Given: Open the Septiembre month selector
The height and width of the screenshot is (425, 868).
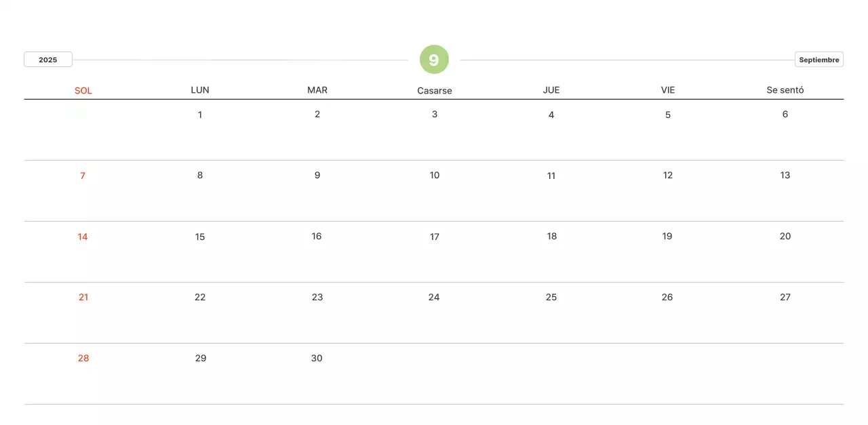Looking at the screenshot, I should pyautogui.click(x=818, y=60).
